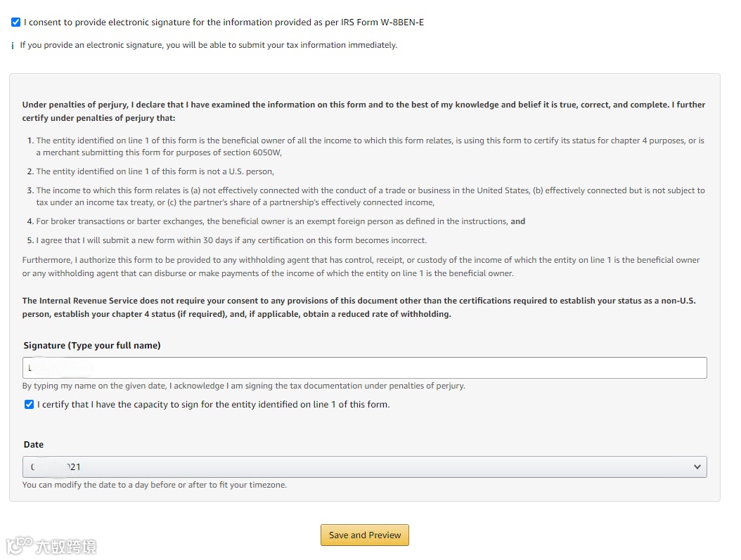Click the 'I certify that I have the capacity' label
This screenshot has width=741, height=560.
point(213,405)
